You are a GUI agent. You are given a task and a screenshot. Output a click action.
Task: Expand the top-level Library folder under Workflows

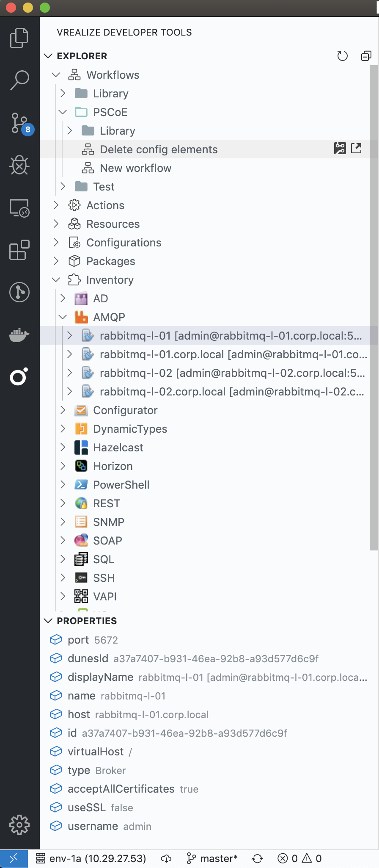tap(63, 93)
